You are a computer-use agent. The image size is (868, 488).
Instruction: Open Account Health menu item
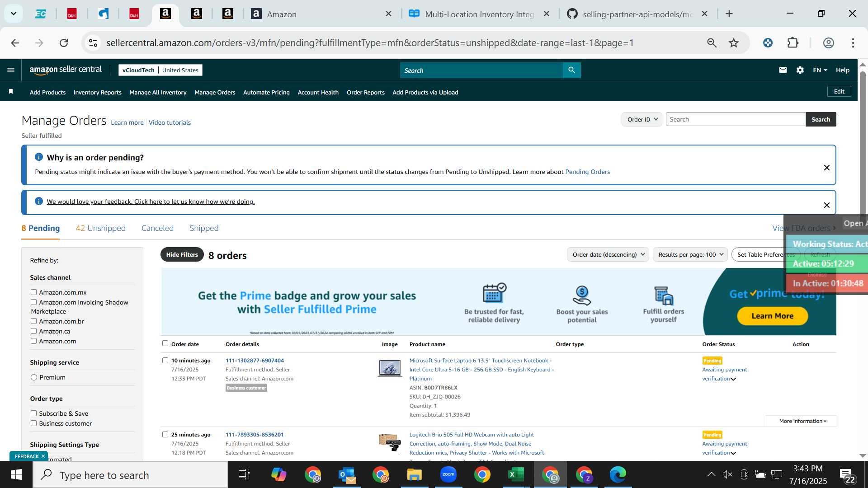click(x=318, y=92)
